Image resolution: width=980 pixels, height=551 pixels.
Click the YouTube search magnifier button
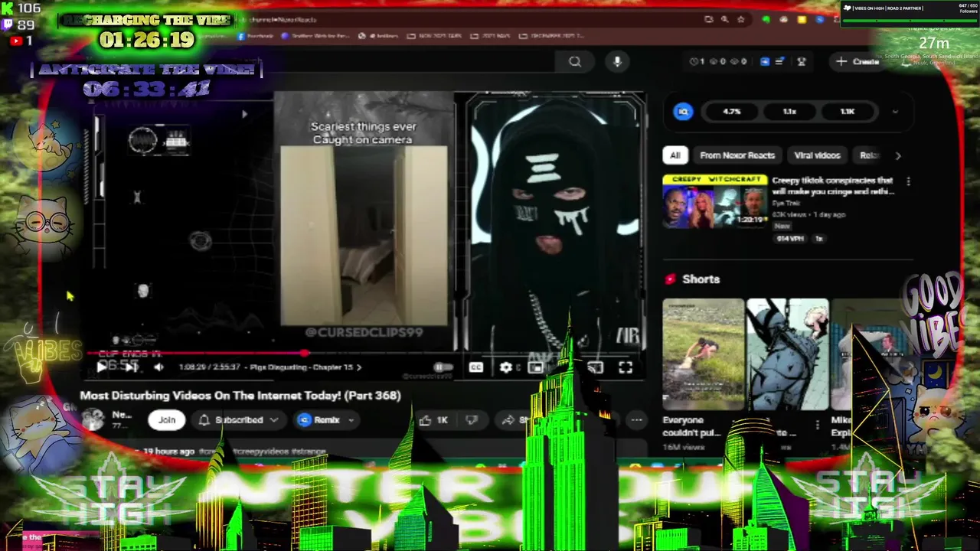click(x=575, y=62)
